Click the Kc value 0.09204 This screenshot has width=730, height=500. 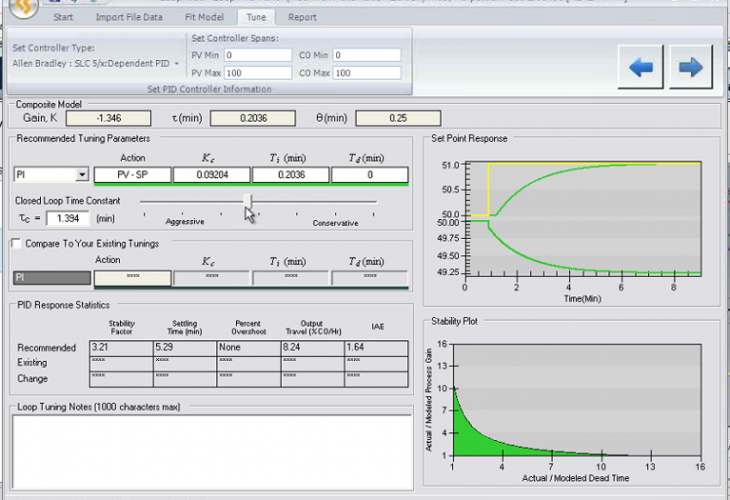[x=212, y=175]
